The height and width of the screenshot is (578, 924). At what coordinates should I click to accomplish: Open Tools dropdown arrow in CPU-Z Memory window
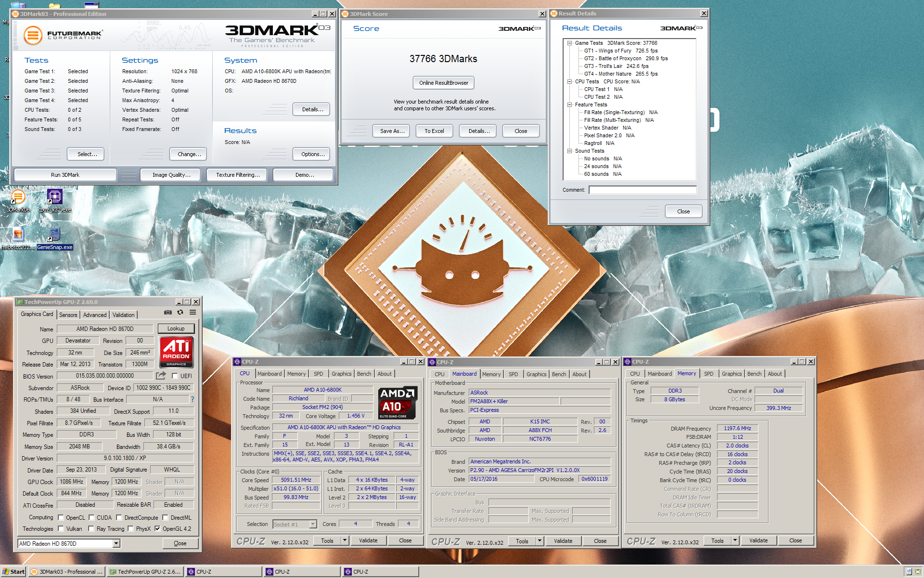[735, 541]
